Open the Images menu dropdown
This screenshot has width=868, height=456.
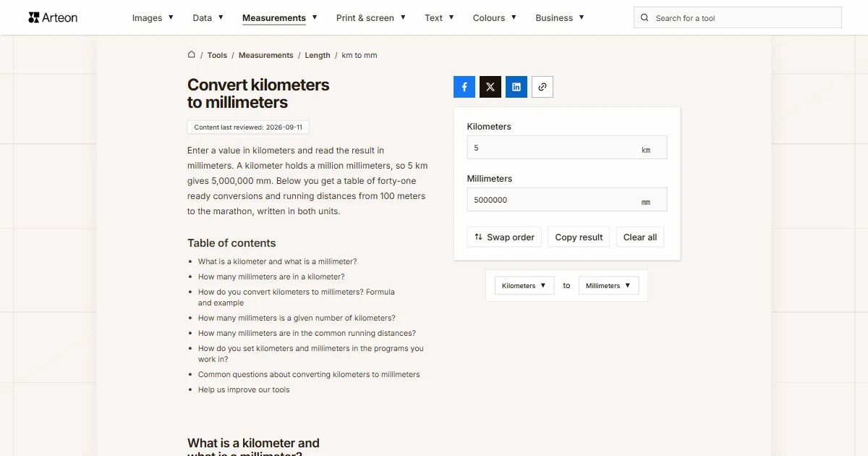(153, 18)
